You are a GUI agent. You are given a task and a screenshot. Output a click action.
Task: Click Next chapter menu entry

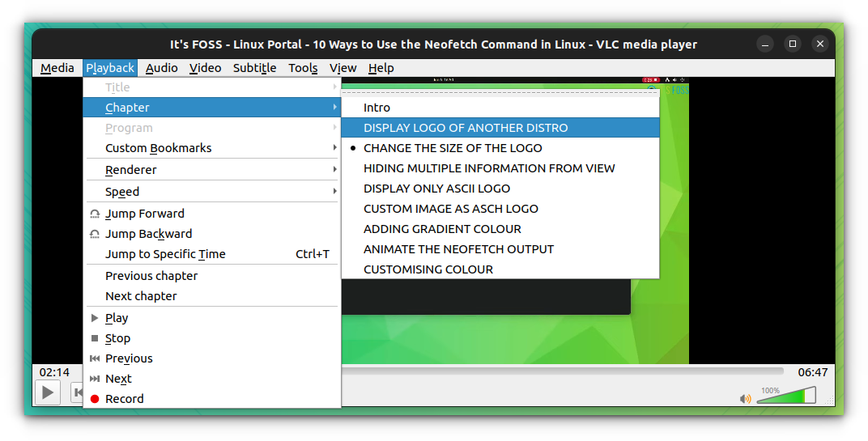(141, 296)
